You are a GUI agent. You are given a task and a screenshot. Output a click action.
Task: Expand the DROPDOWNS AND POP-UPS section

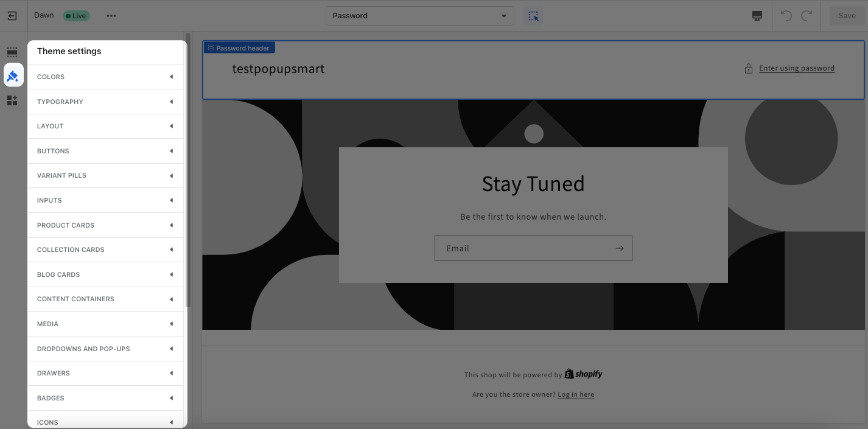(x=105, y=348)
